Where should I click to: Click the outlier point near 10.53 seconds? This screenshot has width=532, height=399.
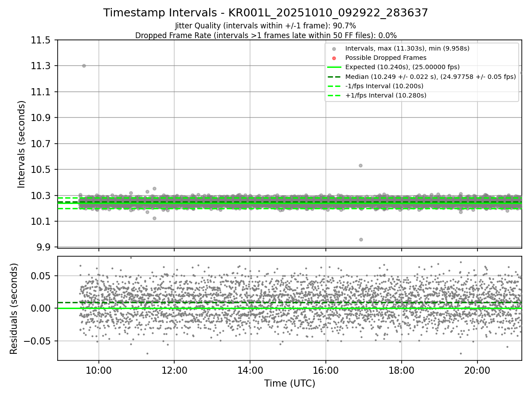[360, 165]
